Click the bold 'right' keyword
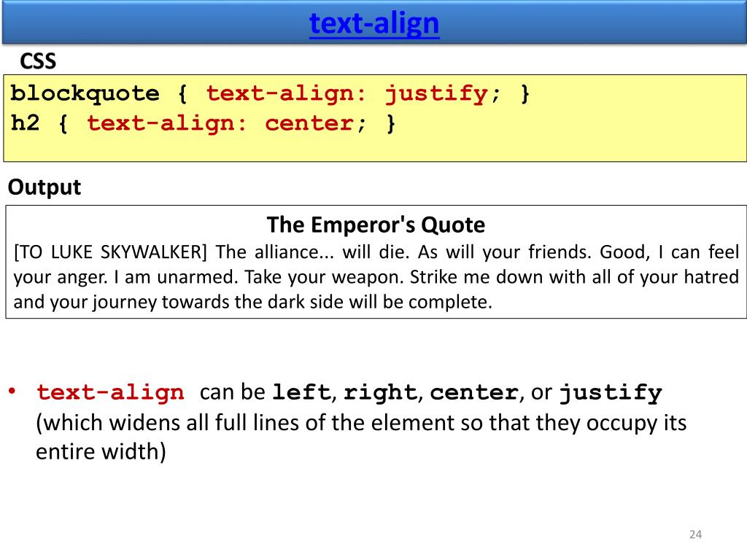This screenshot has width=747, height=560. (x=380, y=393)
